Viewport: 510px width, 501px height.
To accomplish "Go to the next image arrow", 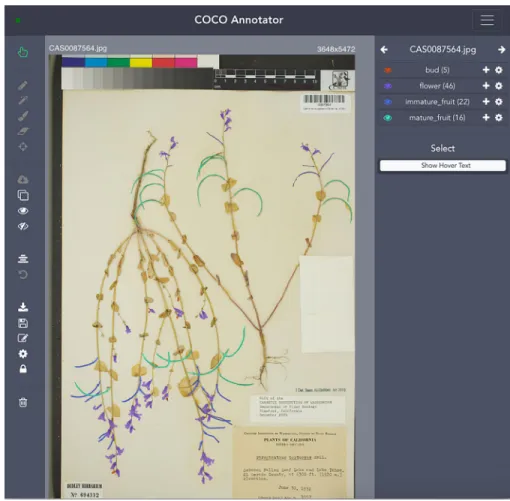I will click(x=501, y=50).
